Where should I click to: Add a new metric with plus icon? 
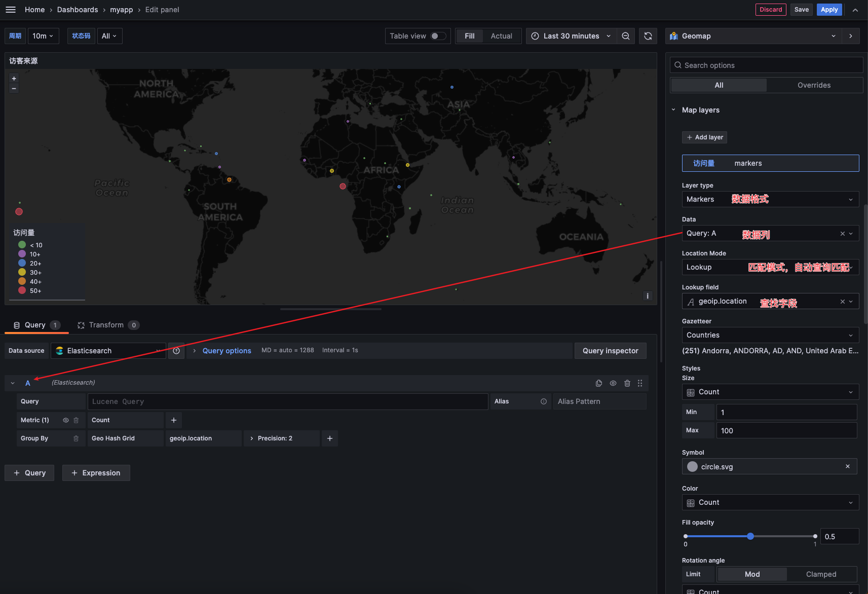tap(174, 420)
